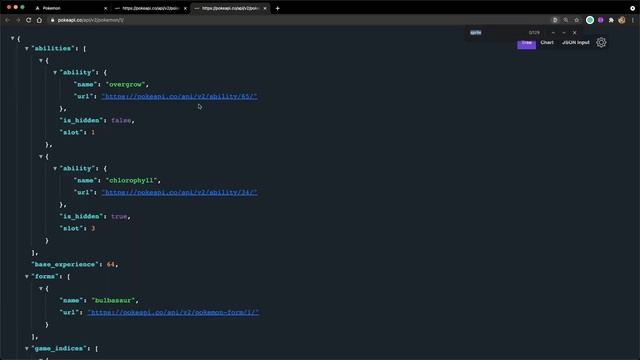Image resolution: width=640 pixels, height=360 pixels.
Task: Click the base_experience value 64
Action: coord(111,264)
